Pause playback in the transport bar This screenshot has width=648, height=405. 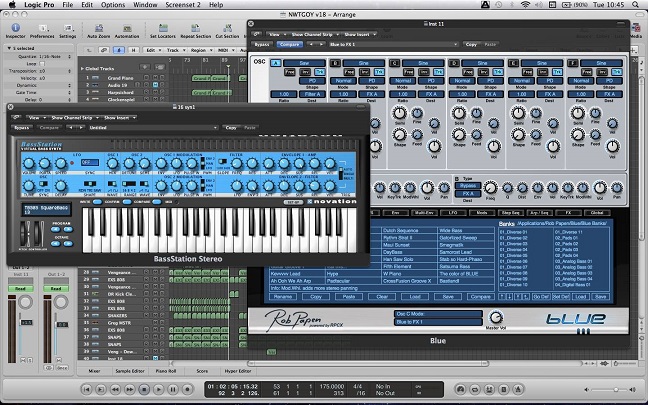[173, 389]
